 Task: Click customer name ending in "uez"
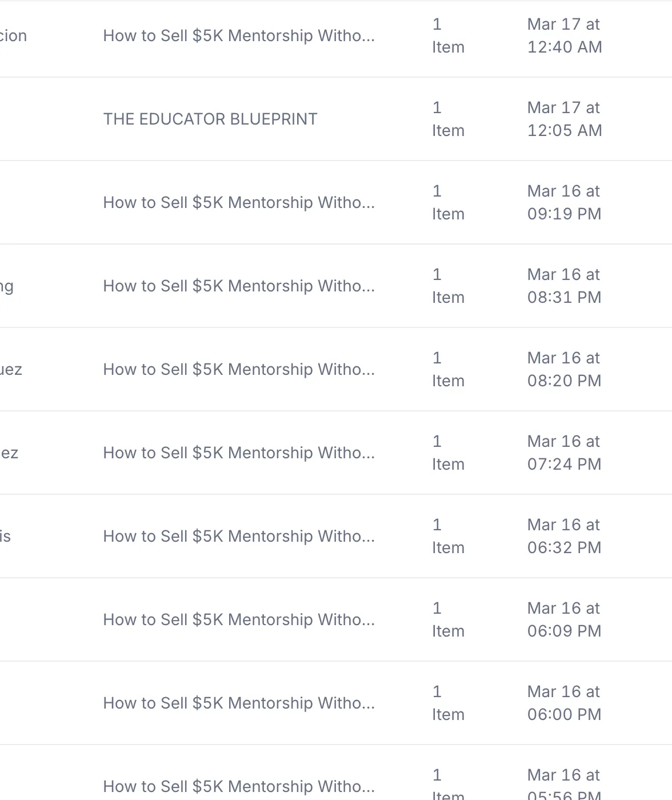(x=11, y=369)
